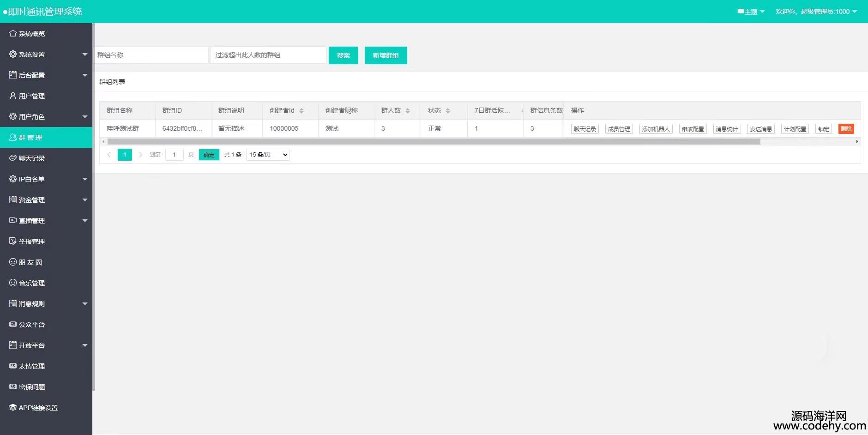Click the 系统概览 home icon
This screenshot has height=435, width=868.
click(13, 33)
